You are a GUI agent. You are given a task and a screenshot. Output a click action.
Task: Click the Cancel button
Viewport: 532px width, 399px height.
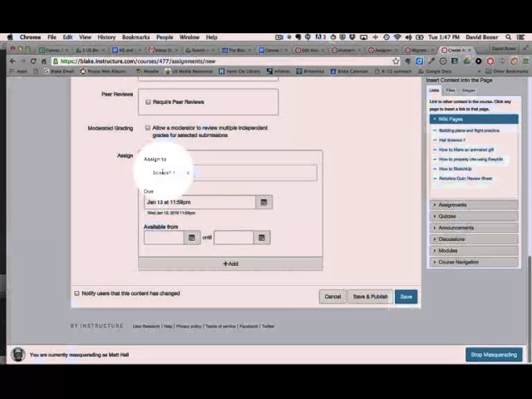pos(332,297)
